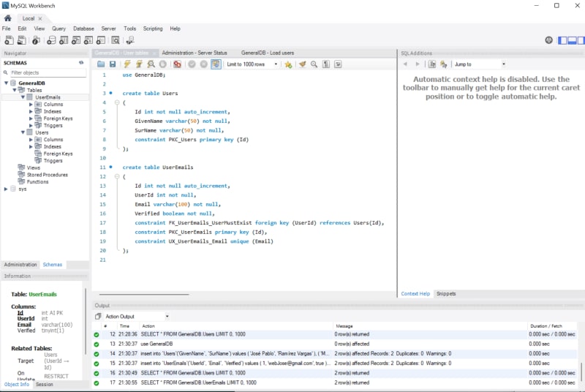Select output row 17 SELECT from UserEmails

click(x=335, y=382)
